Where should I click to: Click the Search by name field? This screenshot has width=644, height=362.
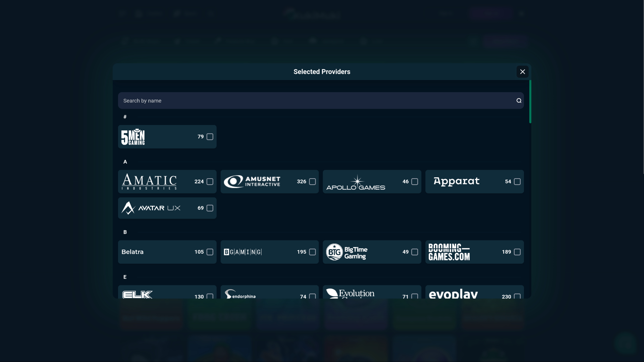tap(302, 101)
